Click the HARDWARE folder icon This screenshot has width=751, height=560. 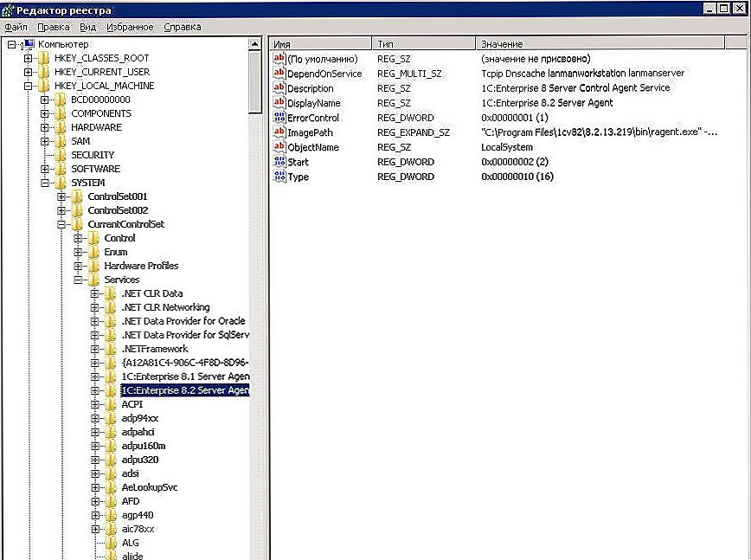click(x=61, y=127)
